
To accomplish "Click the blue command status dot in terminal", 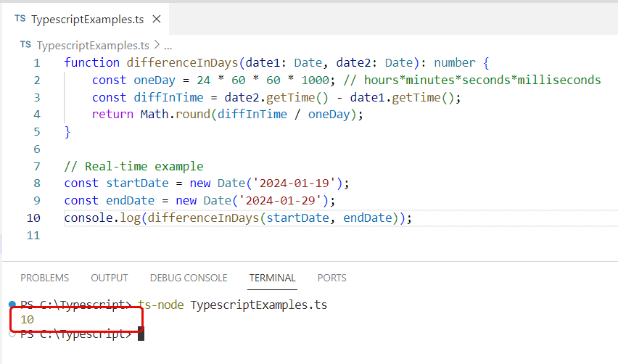I will click(x=12, y=304).
